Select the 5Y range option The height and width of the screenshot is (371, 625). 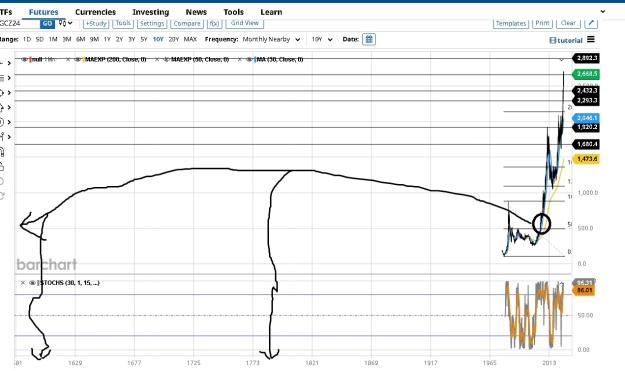144,39
